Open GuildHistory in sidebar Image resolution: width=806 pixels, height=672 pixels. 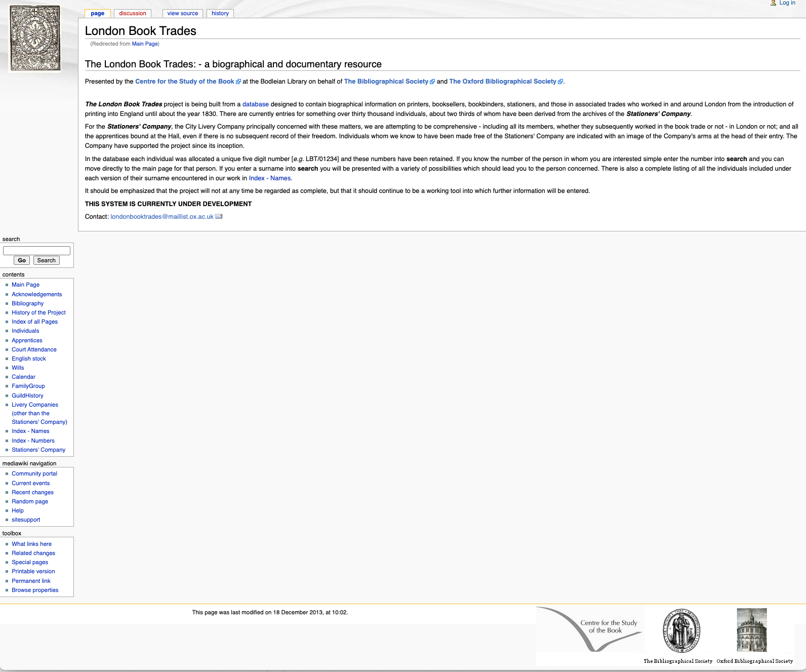[x=27, y=396]
